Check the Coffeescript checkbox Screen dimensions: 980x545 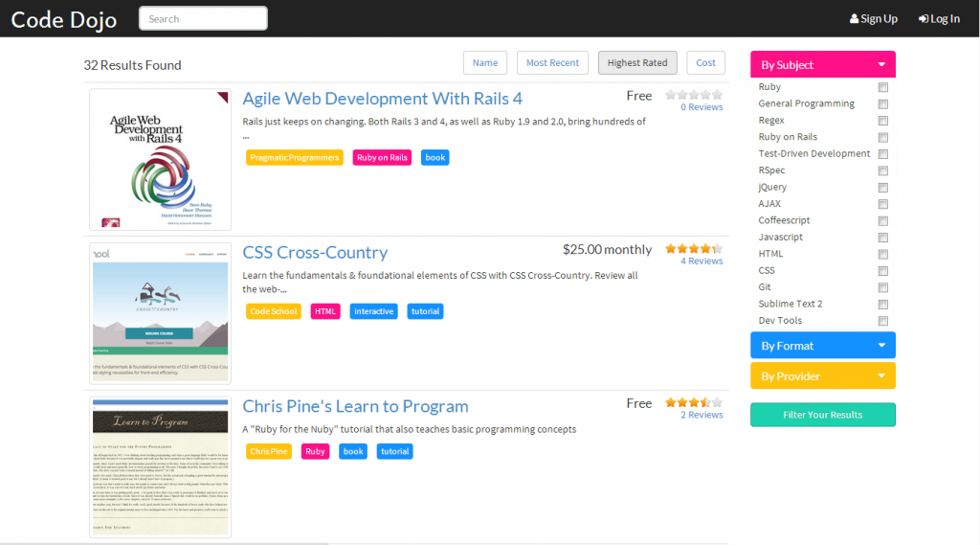point(883,221)
